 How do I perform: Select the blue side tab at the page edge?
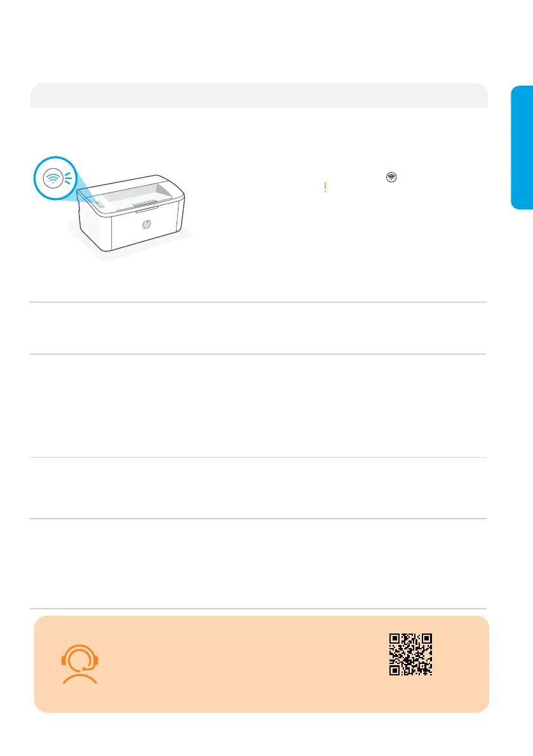point(522,147)
